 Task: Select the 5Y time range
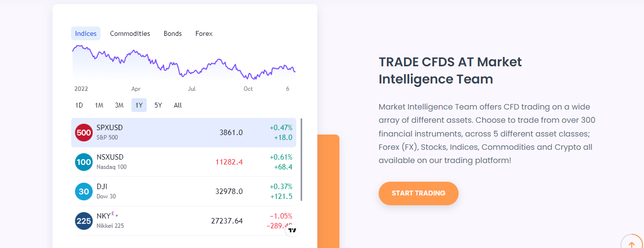[158, 105]
